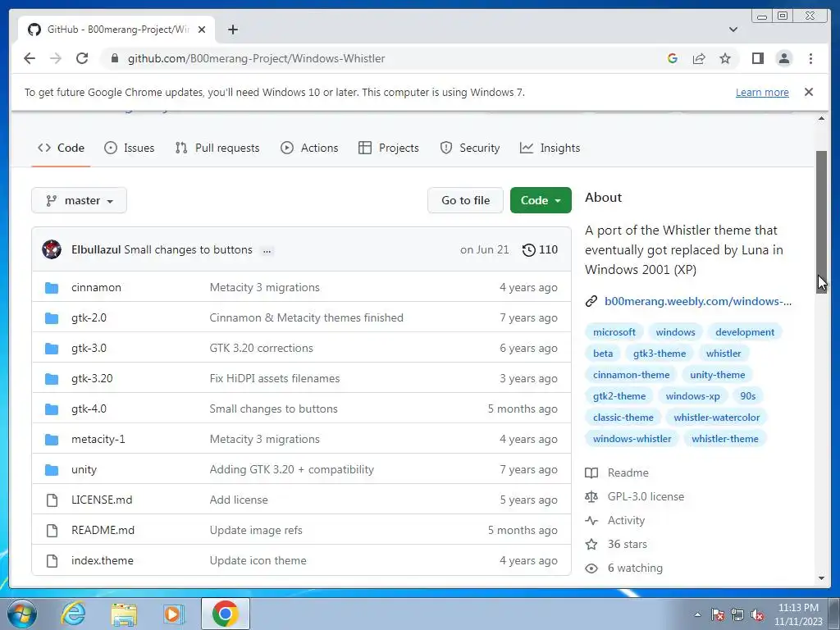Click the browser forward arrow

tap(56, 58)
